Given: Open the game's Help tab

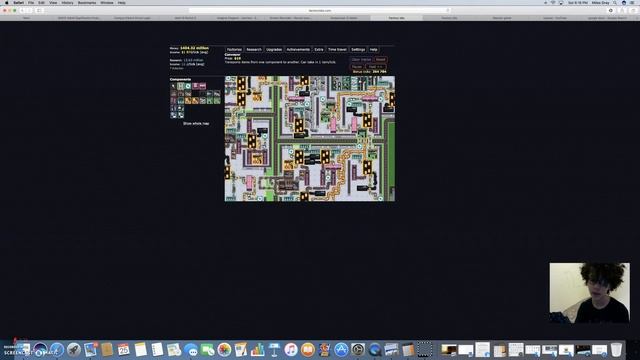Looking at the screenshot, I should [x=373, y=49].
